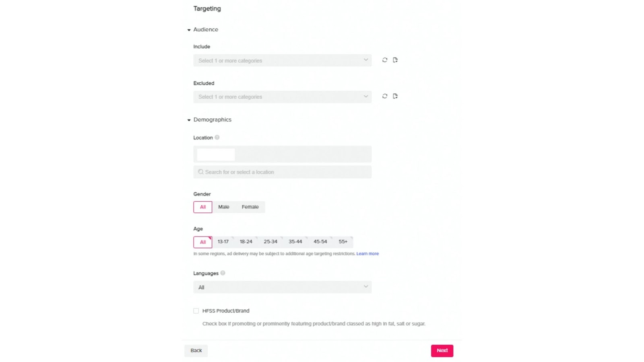Image resolution: width=644 pixels, height=362 pixels.
Task: Choose the 18-24 age range
Action: (x=246, y=242)
